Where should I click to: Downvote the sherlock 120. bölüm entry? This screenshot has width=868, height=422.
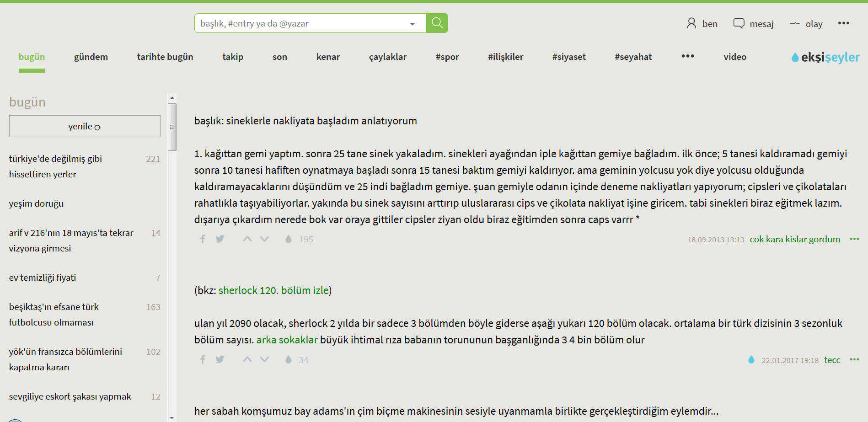pyautogui.click(x=265, y=359)
